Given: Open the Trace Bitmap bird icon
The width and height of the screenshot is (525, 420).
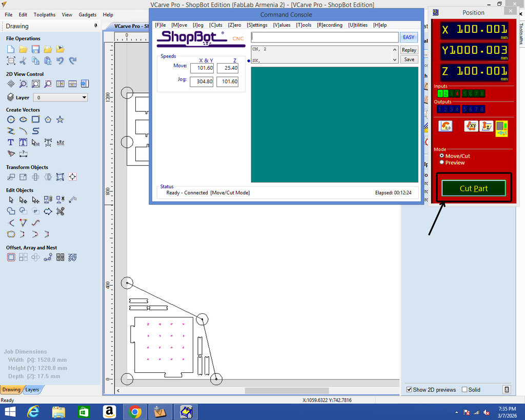Looking at the screenshot, I should tap(11, 154).
